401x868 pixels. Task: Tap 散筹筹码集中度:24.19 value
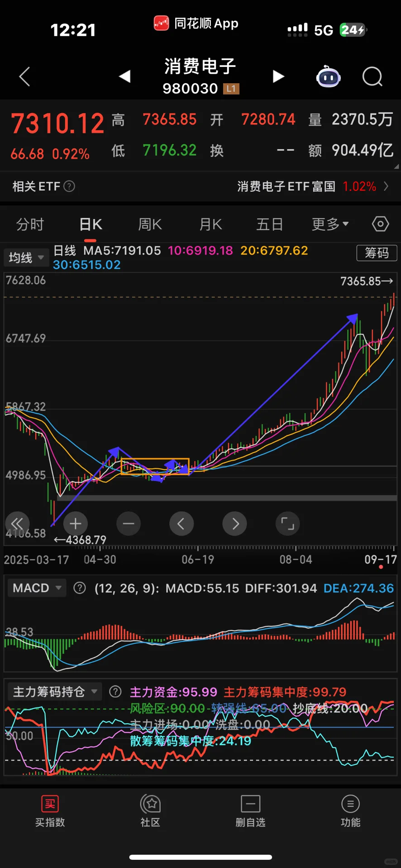190,741
